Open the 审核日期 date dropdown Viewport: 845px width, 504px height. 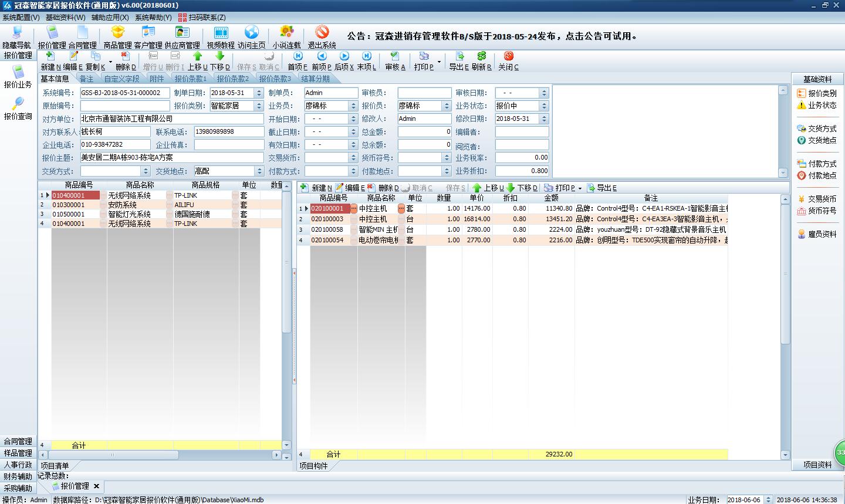coord(544,93)
